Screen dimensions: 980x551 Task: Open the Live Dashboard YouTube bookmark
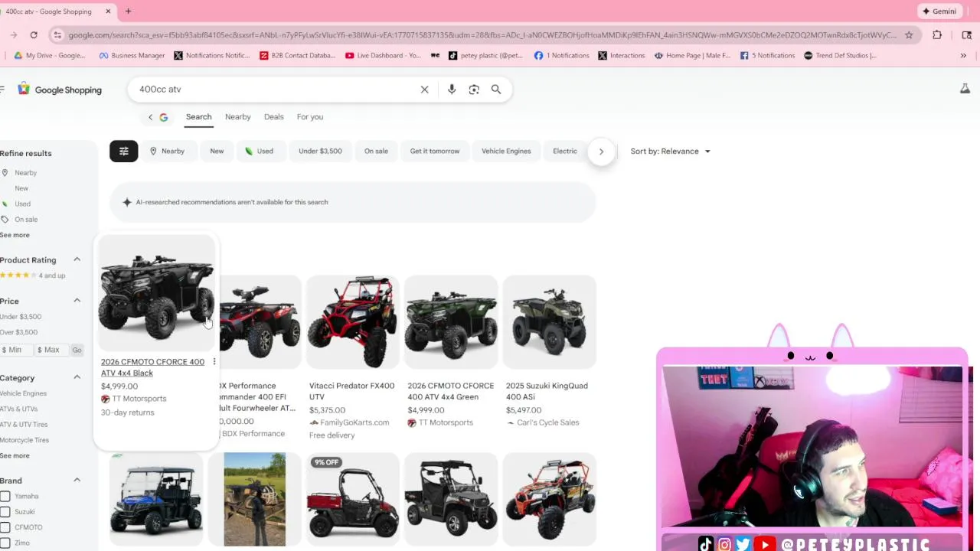(383, 55)
